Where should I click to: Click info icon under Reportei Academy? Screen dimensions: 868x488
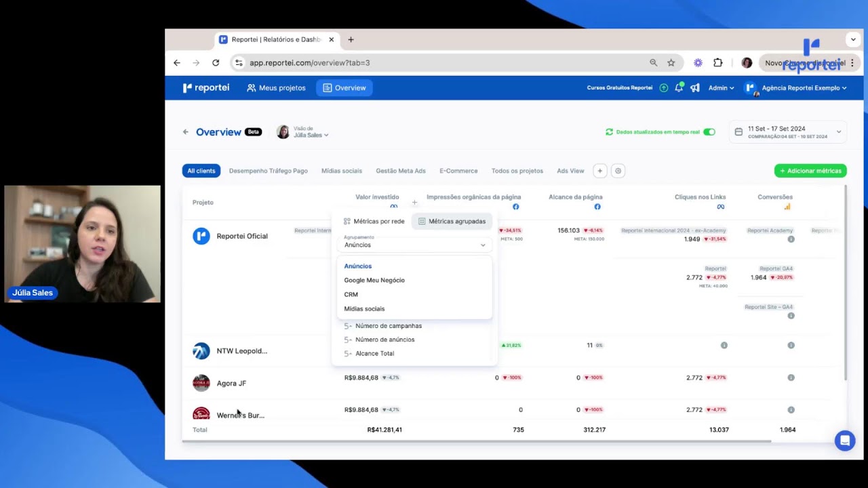click(791, 239)
